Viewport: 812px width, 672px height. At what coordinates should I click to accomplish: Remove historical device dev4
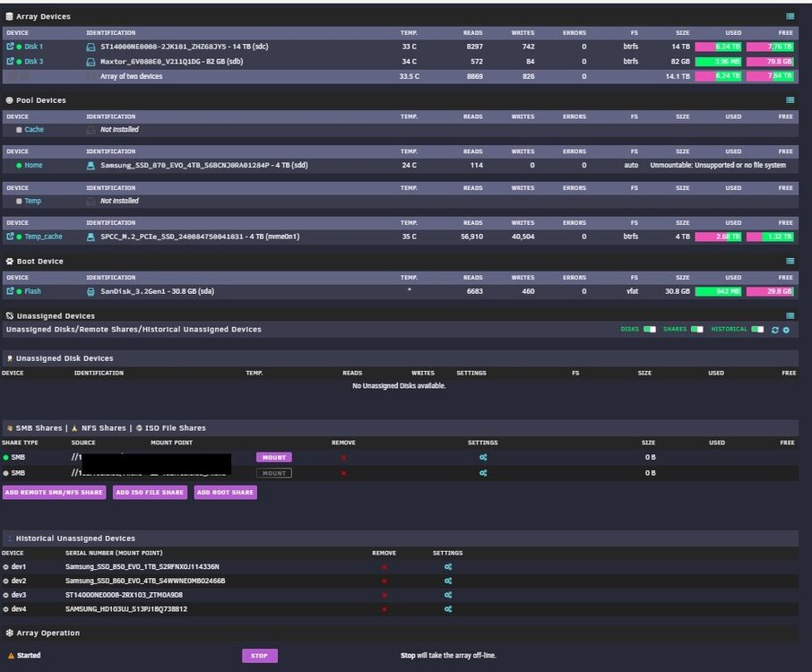[x=384, y=609]
